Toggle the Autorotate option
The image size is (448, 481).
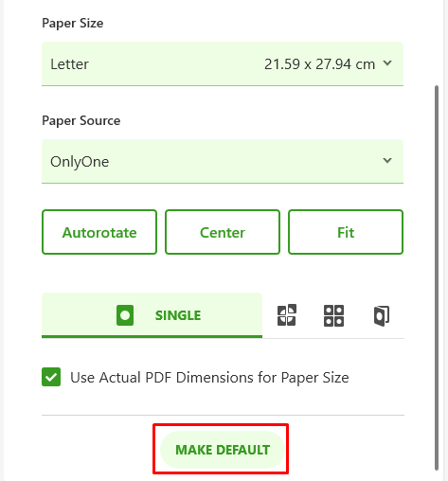point(99,232)
